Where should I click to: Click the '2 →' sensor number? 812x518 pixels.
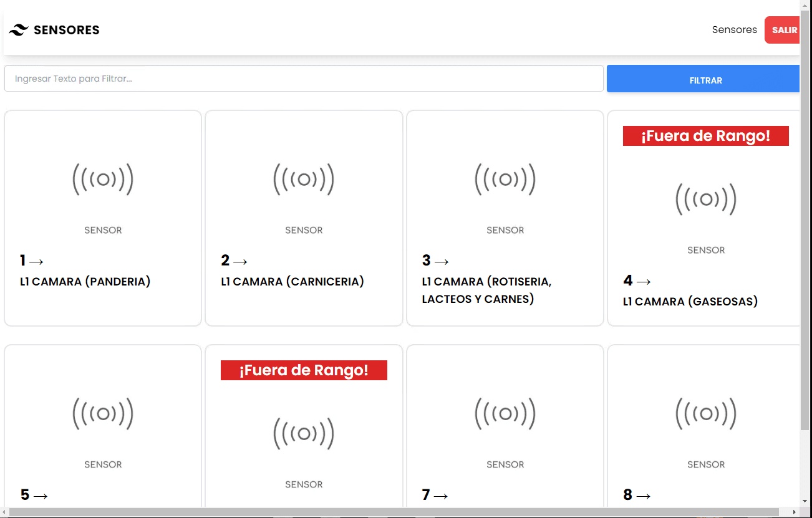point(234,261)
